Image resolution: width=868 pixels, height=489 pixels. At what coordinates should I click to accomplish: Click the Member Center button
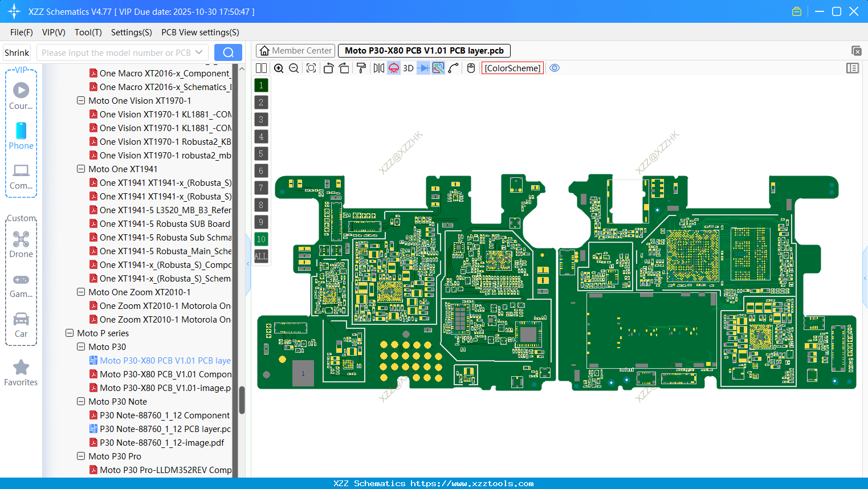(x=295, y=50)
